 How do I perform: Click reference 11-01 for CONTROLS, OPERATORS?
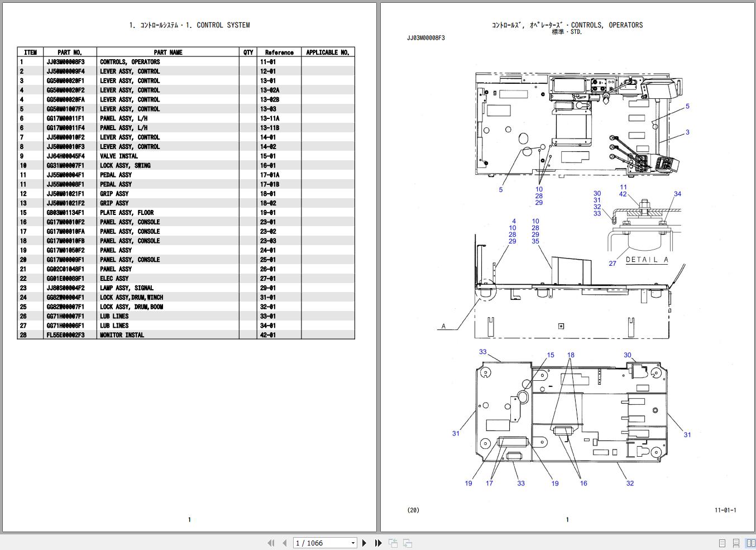(x=268, y=62)
